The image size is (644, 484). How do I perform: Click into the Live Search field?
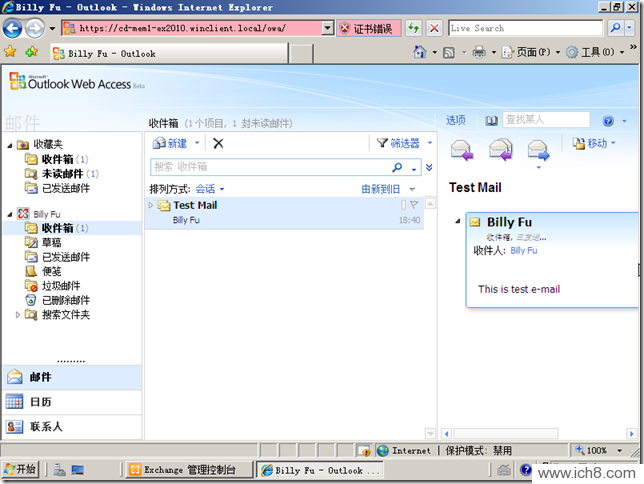tap(525, 28)
